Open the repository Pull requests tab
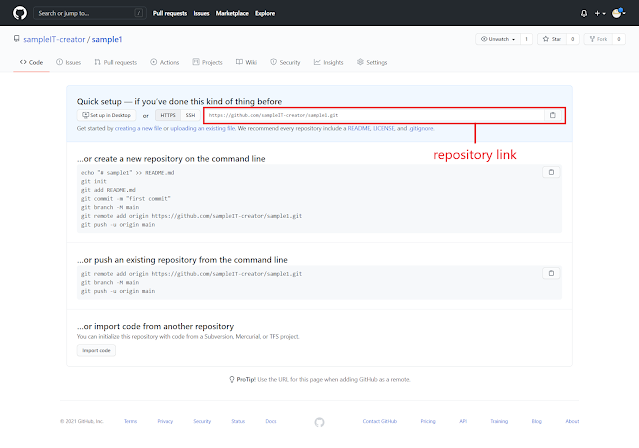639x448 pixels. tap(116, 62)
